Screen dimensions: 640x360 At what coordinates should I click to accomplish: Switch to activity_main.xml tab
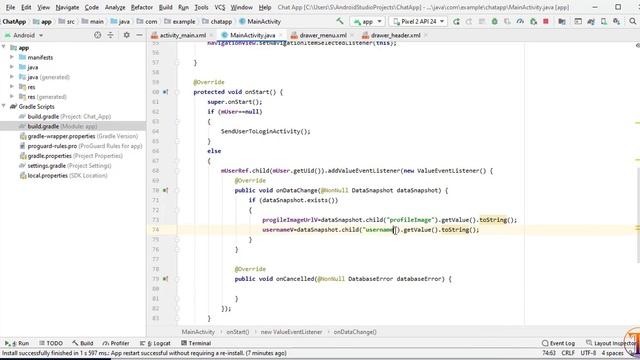point(182,36)
